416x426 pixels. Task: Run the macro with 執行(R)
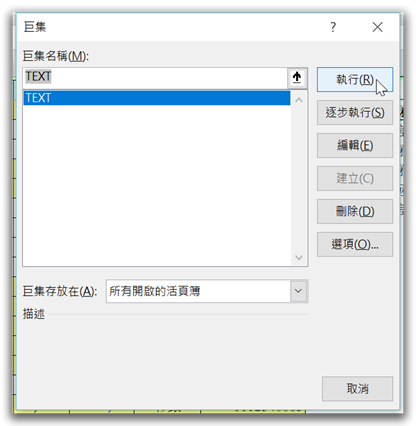click(355, 80)
